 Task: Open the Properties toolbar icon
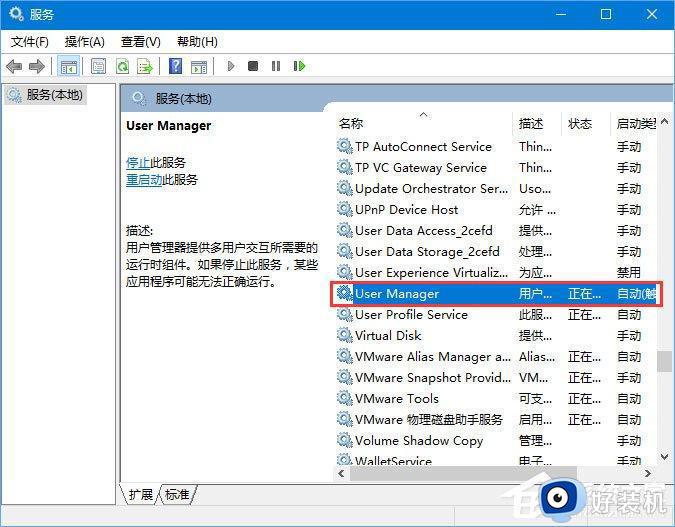point(99,66)
